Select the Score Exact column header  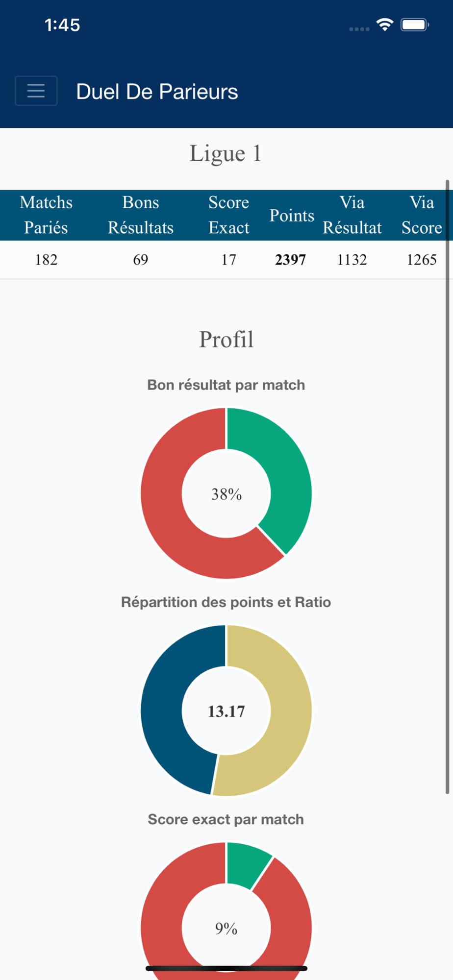[x=229, y=215]
